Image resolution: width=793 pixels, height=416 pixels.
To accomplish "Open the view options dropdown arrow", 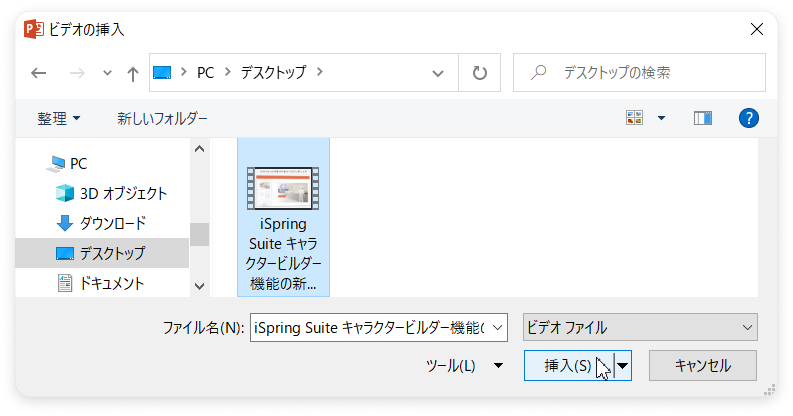I will pos(661,118).
